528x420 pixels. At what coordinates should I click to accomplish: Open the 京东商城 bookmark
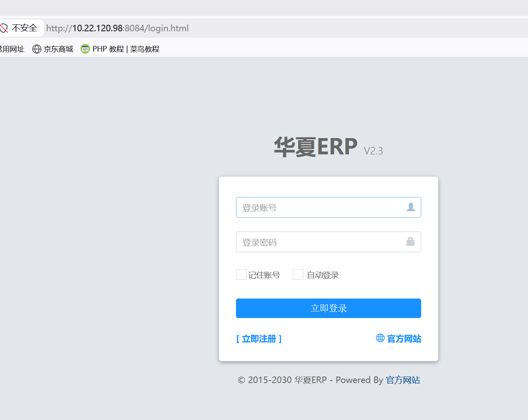(53, 49)
